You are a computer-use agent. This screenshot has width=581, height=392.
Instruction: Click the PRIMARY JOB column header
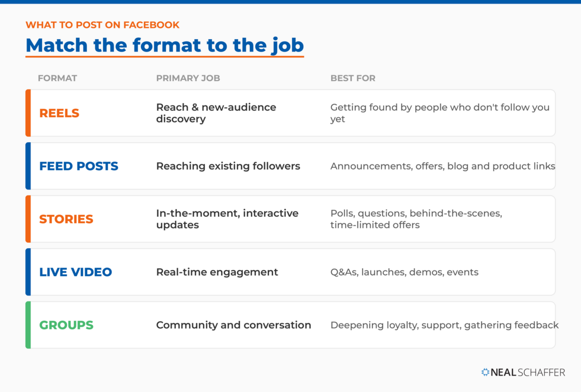pyautogui.click(x=188, y=78)
